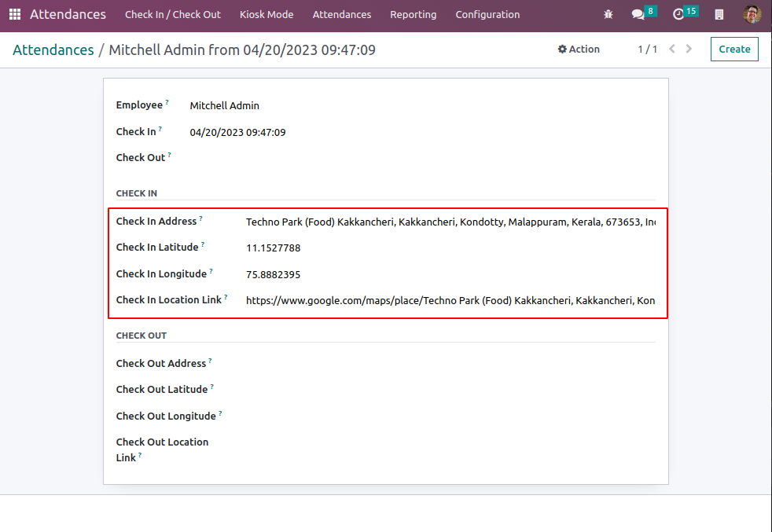Click Check Out Latitude help mark
This screenshot has height=532, width=772.
click(x=212, y=387)
